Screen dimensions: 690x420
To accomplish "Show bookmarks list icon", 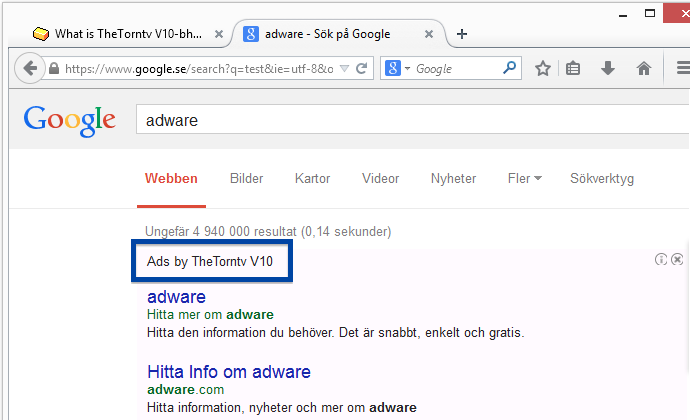I will click(x=573, y=68).
